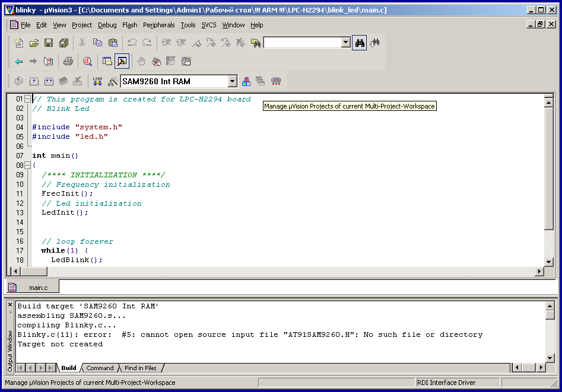Screen dimensions: 562x392
Task: Click the Cut scissors icon
Action: (x=82, y=43)
